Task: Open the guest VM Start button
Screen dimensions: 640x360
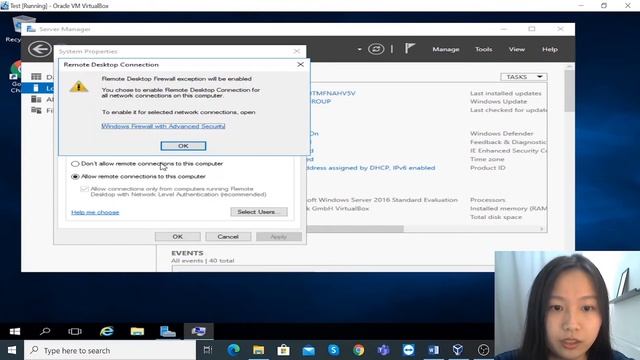Action: click(x=15, y=331)
